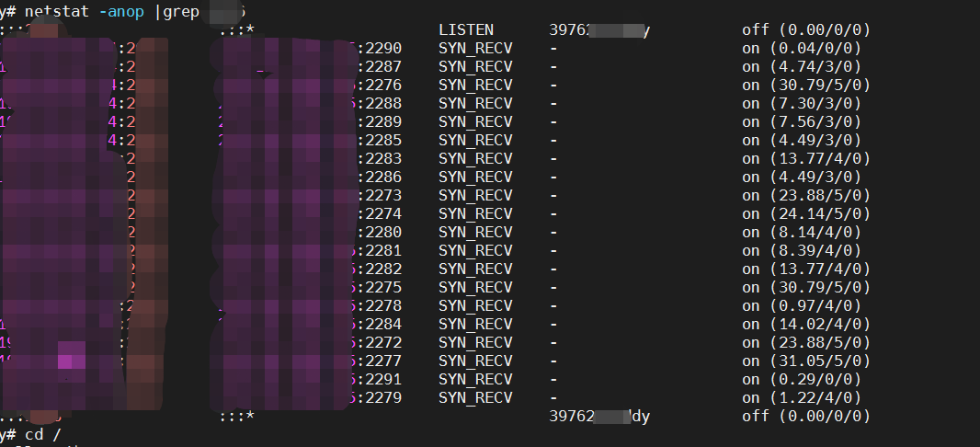The image size is (980, 447).
Task: Click SYN_RECV on the :2288 row
Action: coord(474,103)
